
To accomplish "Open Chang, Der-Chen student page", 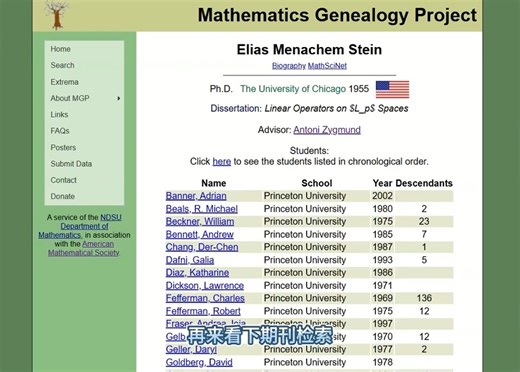I will coord(202,247).
